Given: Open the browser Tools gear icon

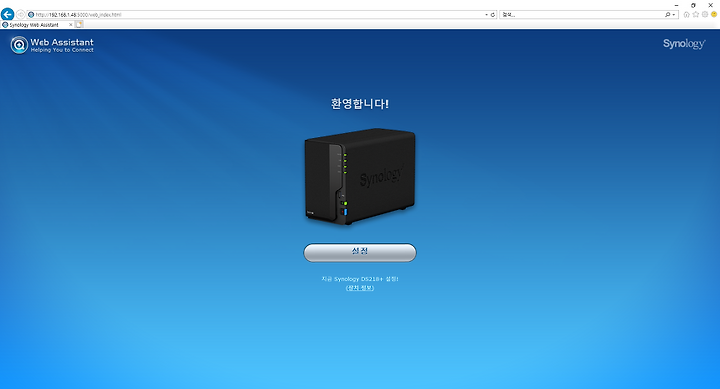Looking at the screenshot, I should 705,15.
